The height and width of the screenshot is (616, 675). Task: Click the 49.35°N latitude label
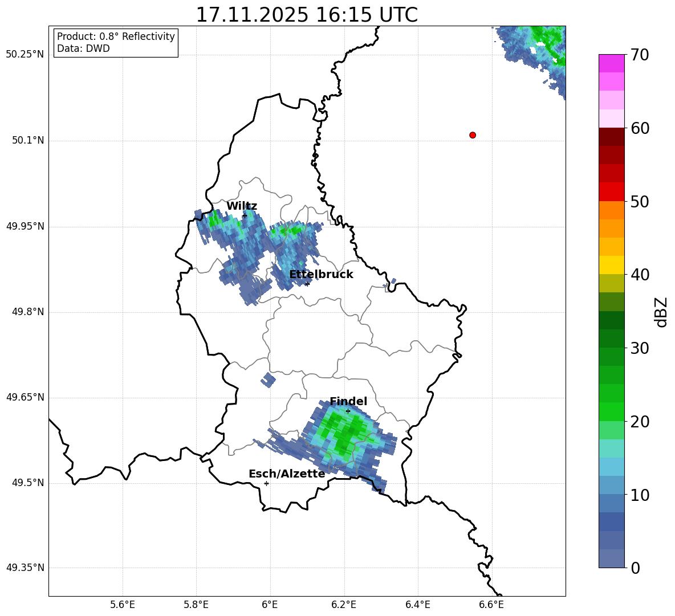pyautogui.click(x=25, y=568)
